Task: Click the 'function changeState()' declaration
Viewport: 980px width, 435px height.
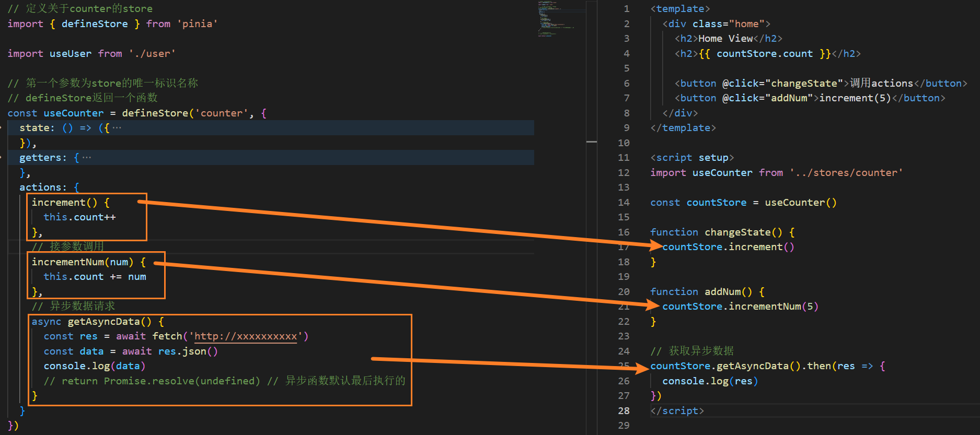Action: [722, 232]
